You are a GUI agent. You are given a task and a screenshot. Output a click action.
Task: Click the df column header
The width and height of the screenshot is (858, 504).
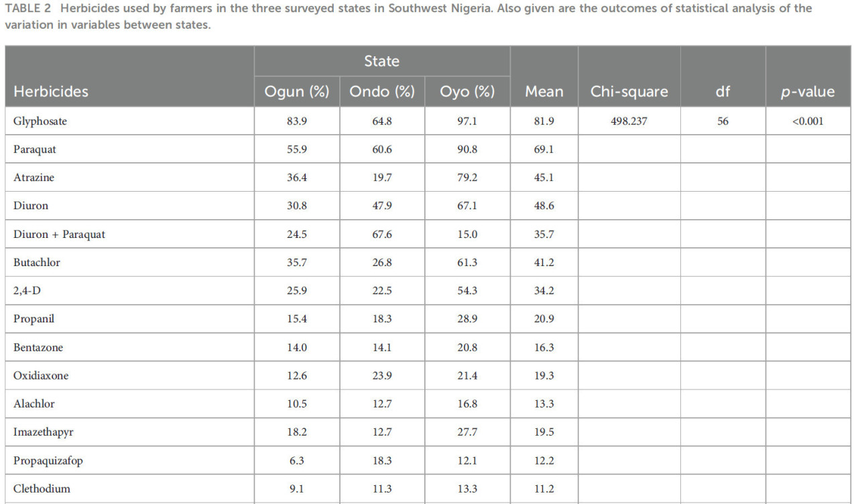click(x=723, y=92)
